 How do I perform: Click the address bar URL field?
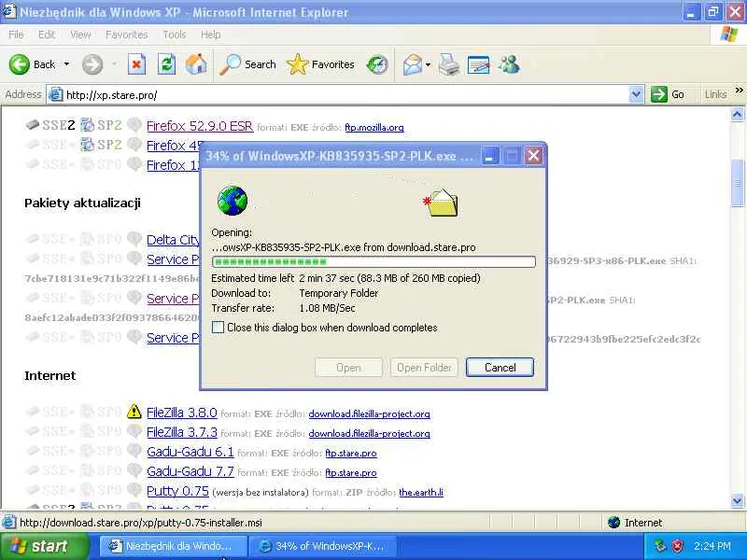pos(345,95)
